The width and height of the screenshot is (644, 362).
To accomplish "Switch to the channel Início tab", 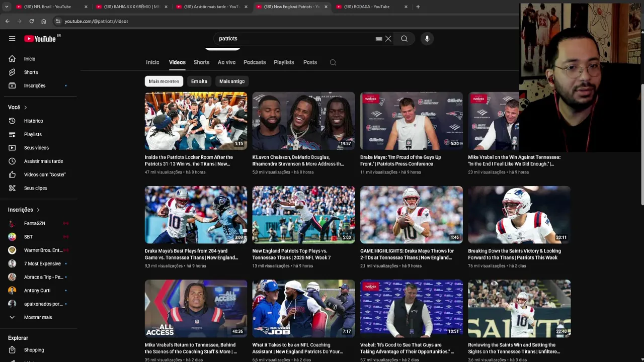I will click(x=152, y=62).
